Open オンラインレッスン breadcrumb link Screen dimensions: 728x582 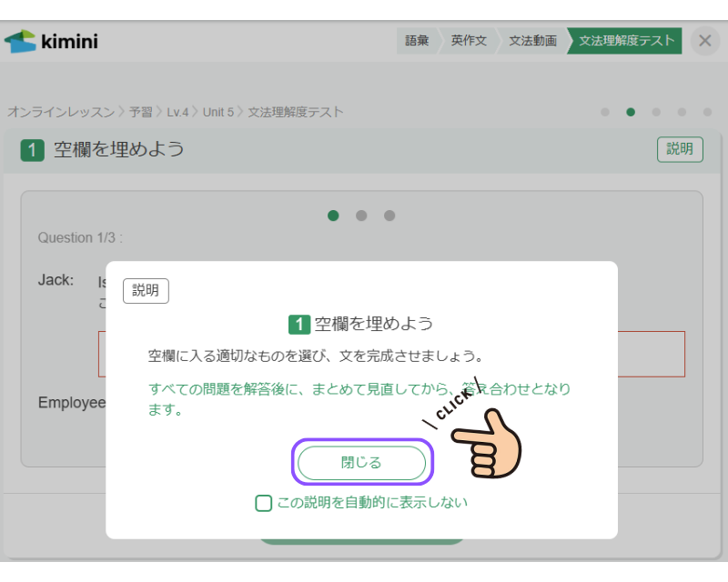click(x=61, y=112)
